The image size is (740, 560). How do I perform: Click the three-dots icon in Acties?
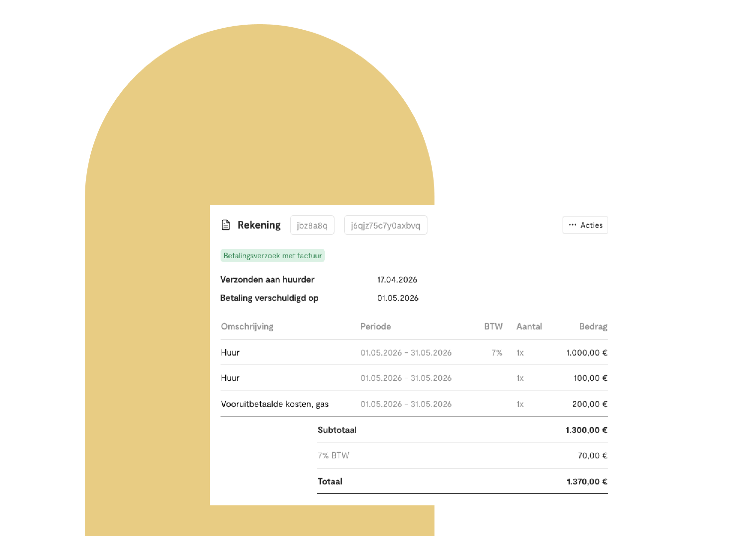click(572, 225)
